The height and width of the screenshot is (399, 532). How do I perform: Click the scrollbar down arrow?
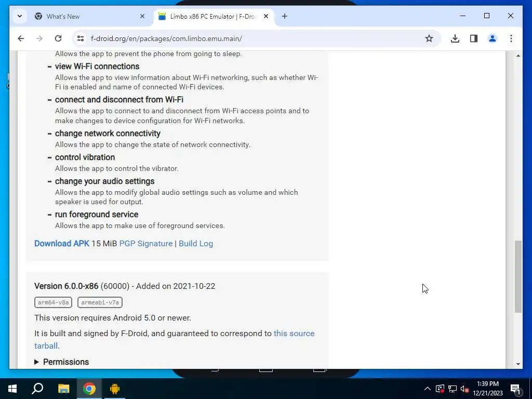pos(518,364)
